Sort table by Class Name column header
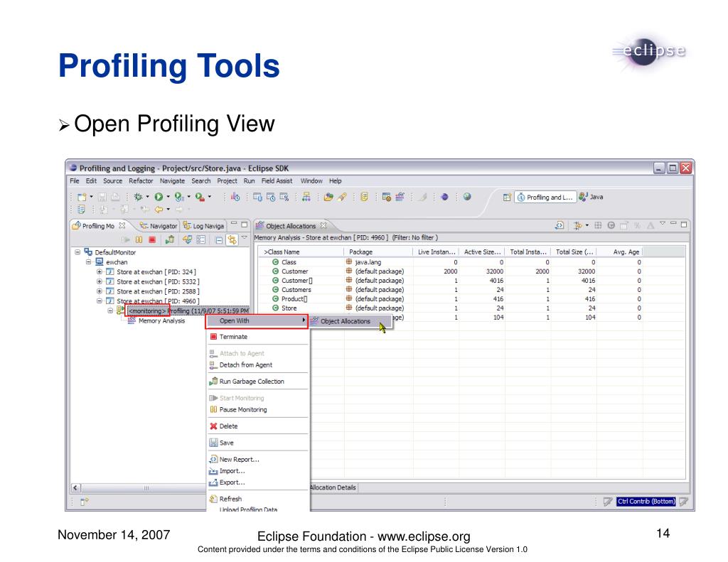 click(x=301, y=252)
